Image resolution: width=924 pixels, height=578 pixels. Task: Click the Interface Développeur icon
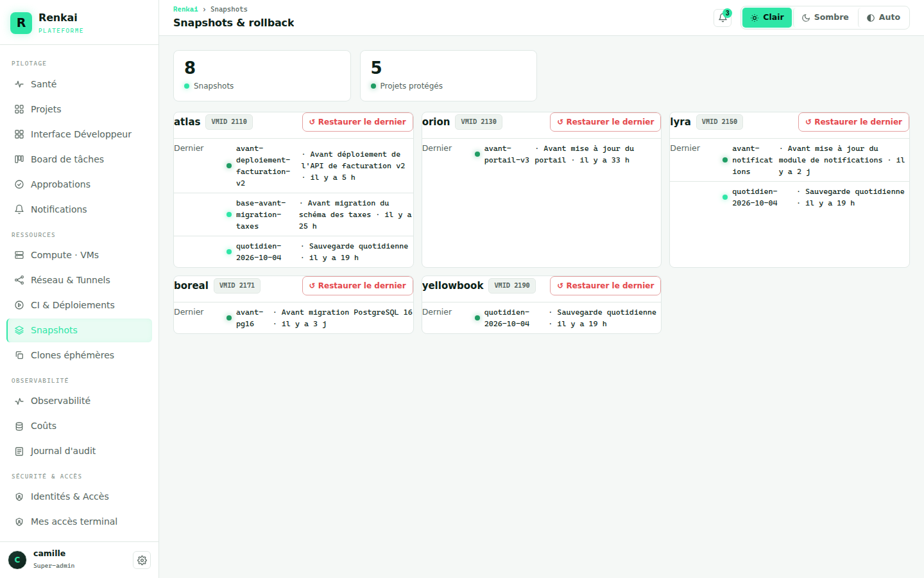click(x=19, y=134)
